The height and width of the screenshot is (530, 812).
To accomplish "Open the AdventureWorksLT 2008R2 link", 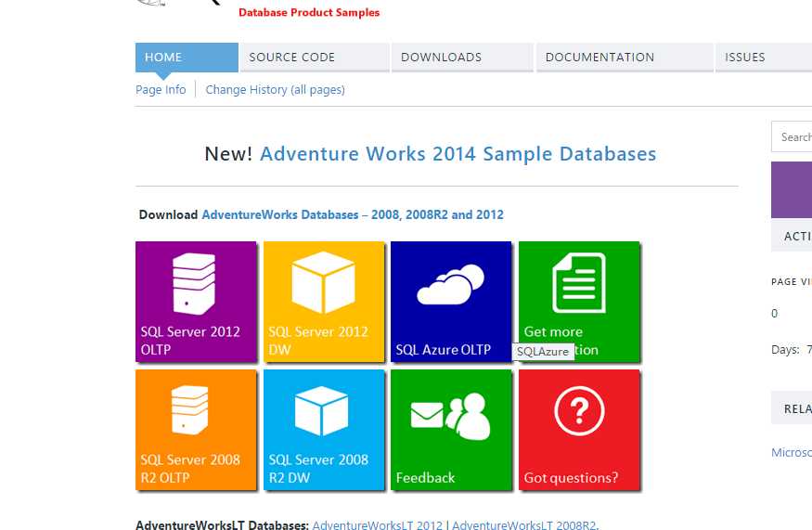I will 524,524.
